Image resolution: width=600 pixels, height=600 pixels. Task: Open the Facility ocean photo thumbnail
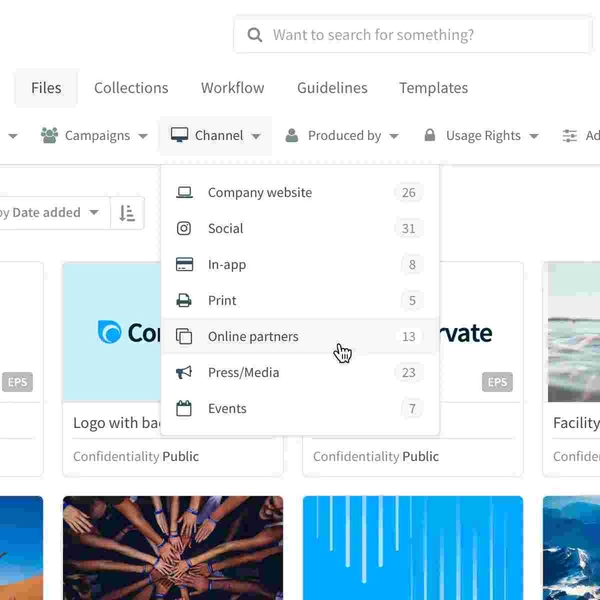tap(574, 332)
